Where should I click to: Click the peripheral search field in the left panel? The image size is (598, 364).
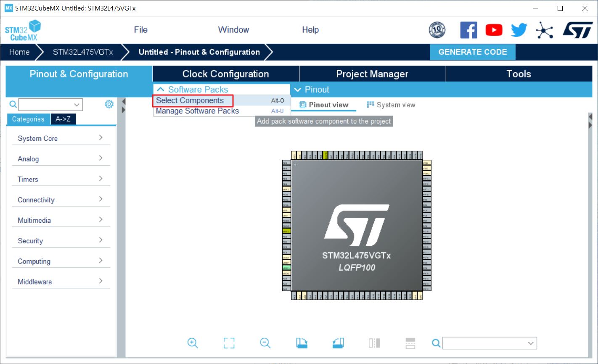point(45,105)
